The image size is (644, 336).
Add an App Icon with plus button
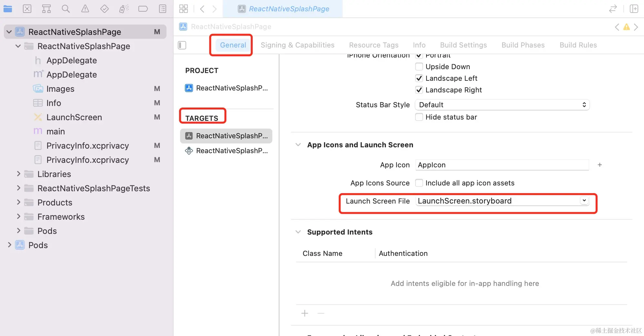coord(600,165)
